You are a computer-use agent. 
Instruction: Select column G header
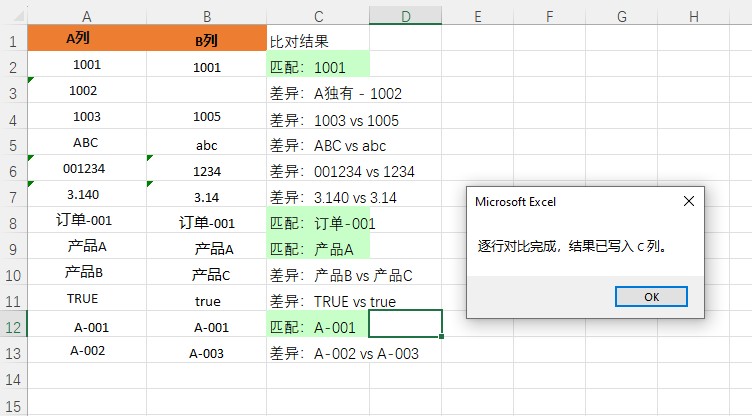tap(622, 17)
